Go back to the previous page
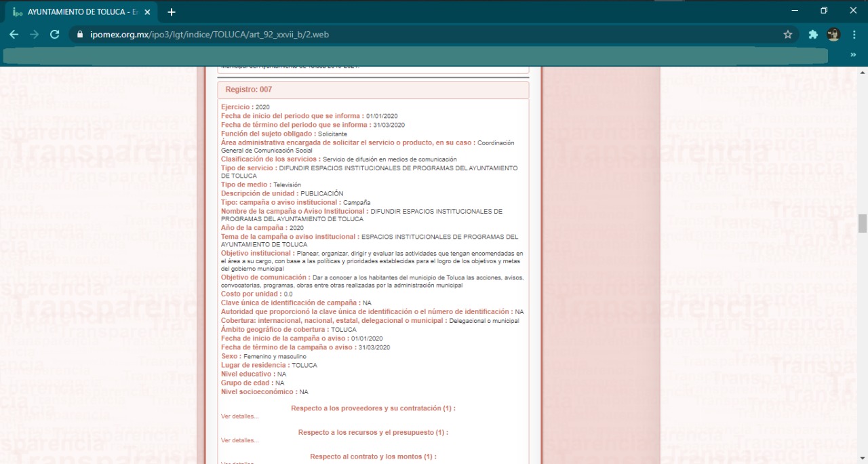The width and height of the screenshot is (868, 464). pyautogui.click(x=14, y=35)
